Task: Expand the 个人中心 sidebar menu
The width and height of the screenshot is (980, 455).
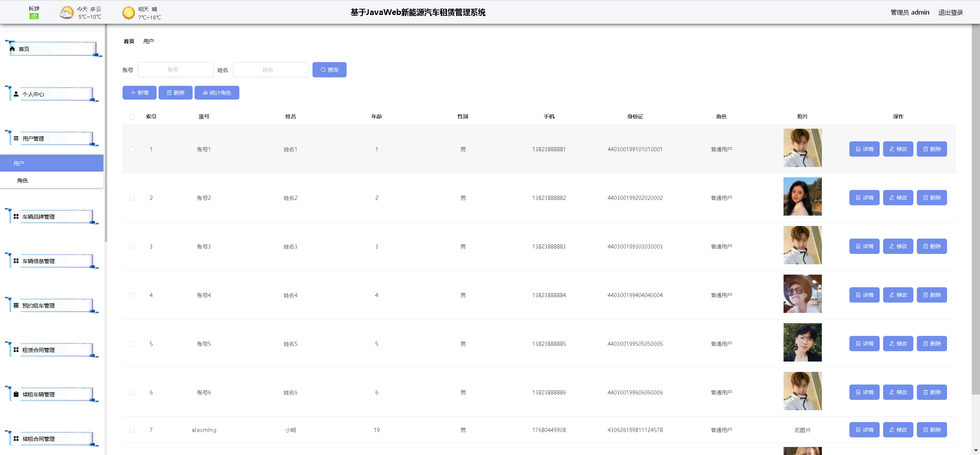Action: pyautogui.click(x=52, y=94)
